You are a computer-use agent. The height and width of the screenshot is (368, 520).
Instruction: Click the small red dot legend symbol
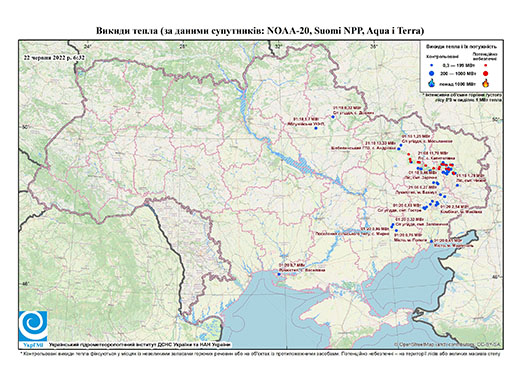[486, 65]
